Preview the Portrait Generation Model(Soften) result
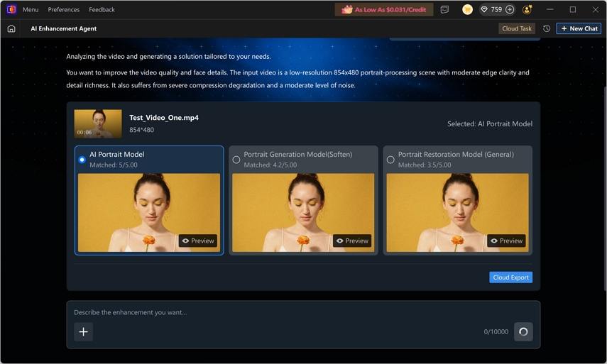The width and height of the screenshot is (607, 364). tap(352, 241)
